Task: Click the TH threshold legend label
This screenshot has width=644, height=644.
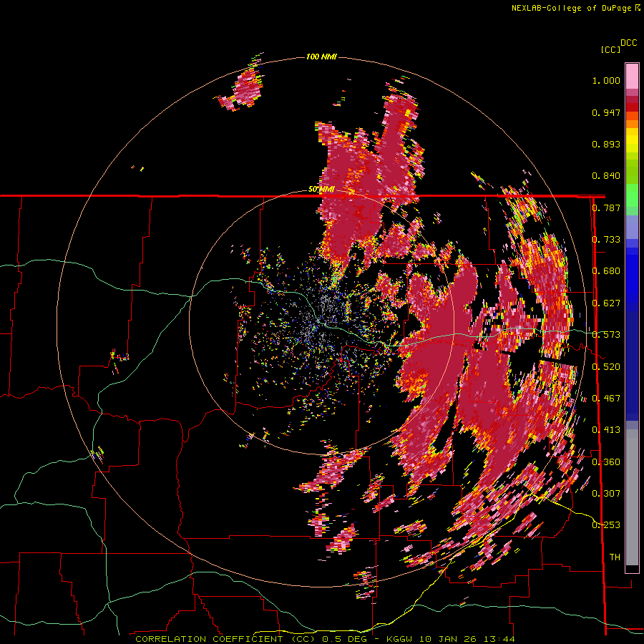Action: [615, 557]
